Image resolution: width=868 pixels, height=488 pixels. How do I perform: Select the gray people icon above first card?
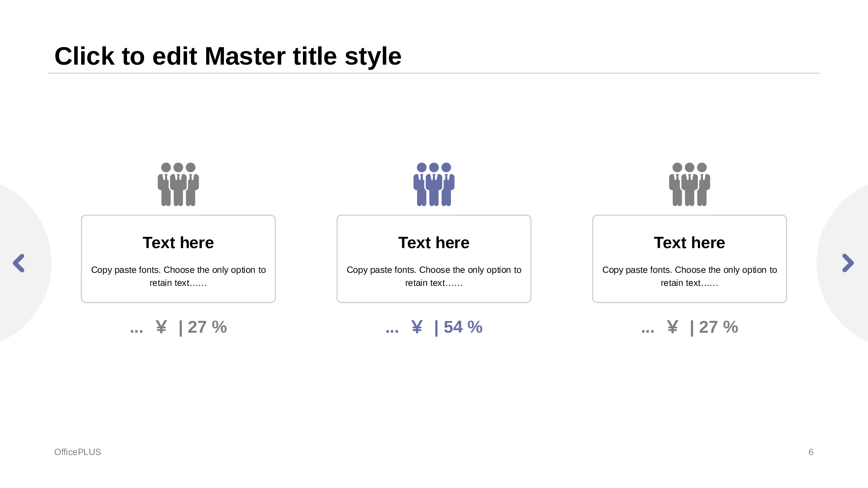pos(178,184)
